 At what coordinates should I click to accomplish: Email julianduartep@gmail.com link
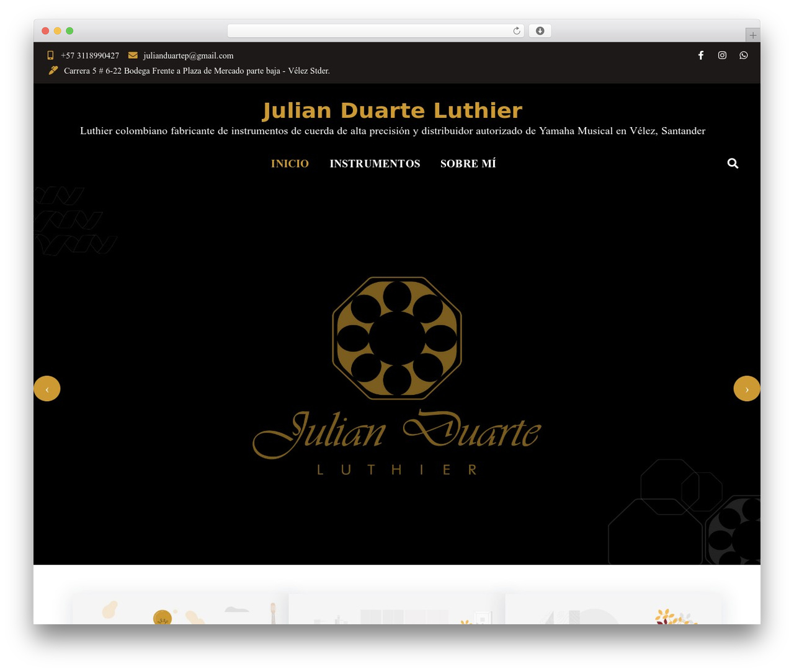click(188, 56)
